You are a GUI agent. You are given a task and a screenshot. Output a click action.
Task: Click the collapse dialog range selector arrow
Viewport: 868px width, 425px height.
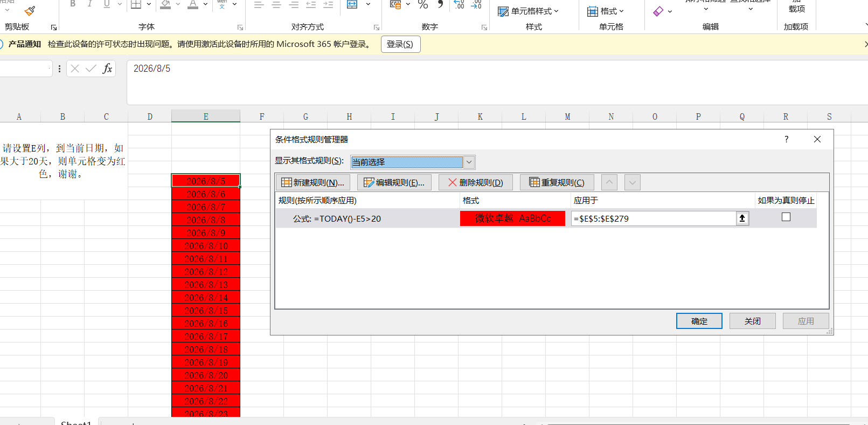click(742, 218)
